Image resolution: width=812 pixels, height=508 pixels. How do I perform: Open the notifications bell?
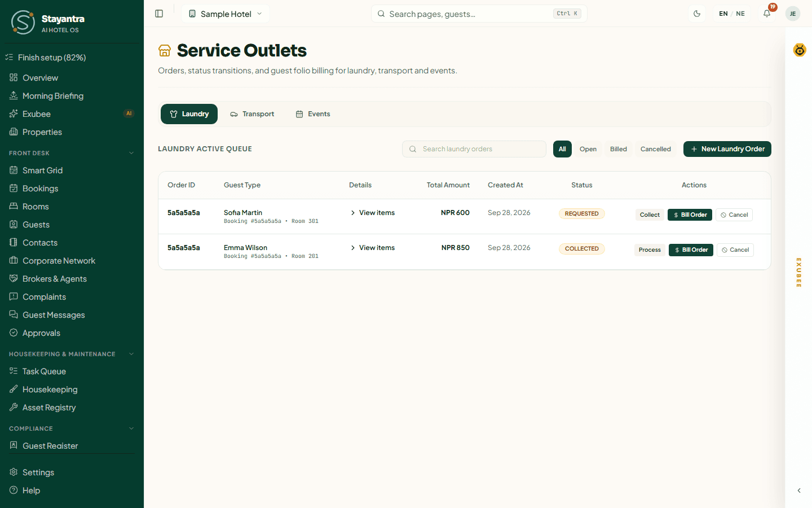[x=767, y=14]
